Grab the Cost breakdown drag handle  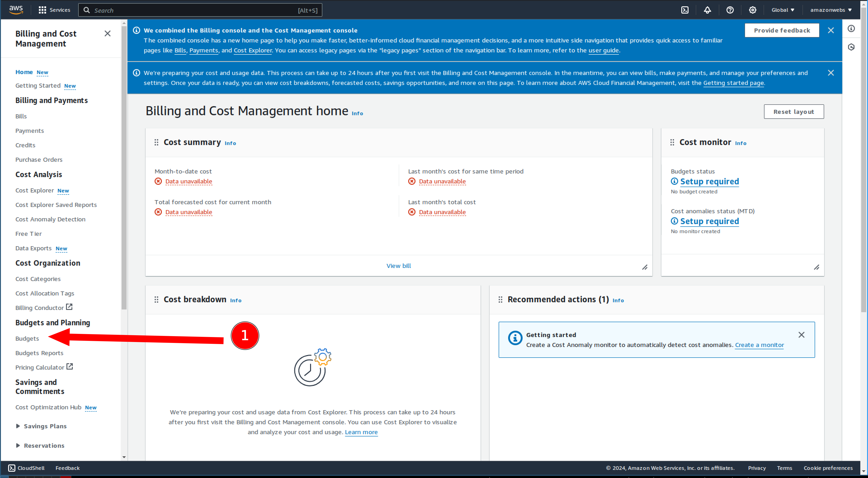(156, 300)
